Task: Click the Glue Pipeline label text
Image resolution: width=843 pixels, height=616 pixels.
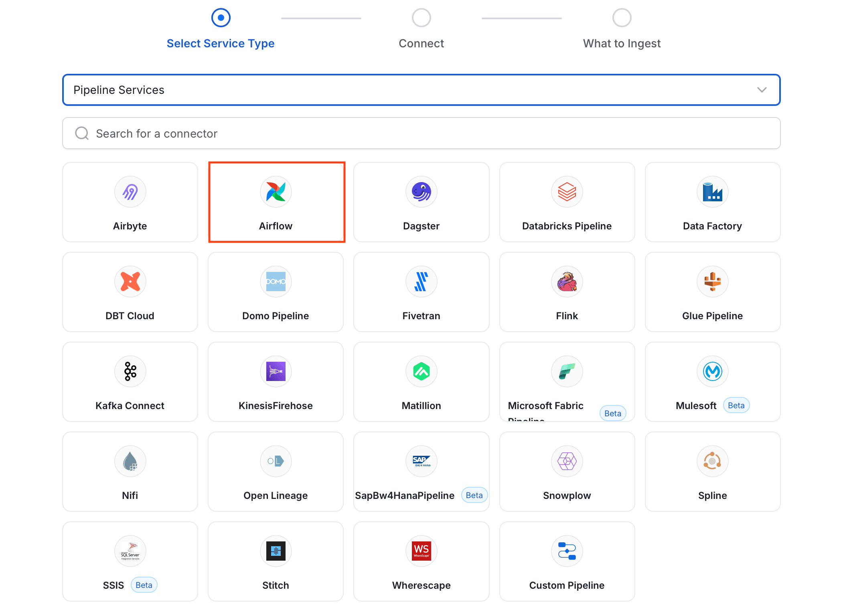Action: (x=713, y=316)
